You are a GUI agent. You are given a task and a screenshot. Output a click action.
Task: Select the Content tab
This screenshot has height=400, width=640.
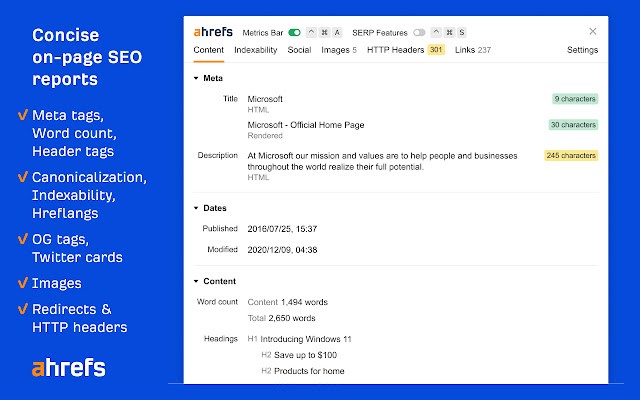(x=209, y=50)
